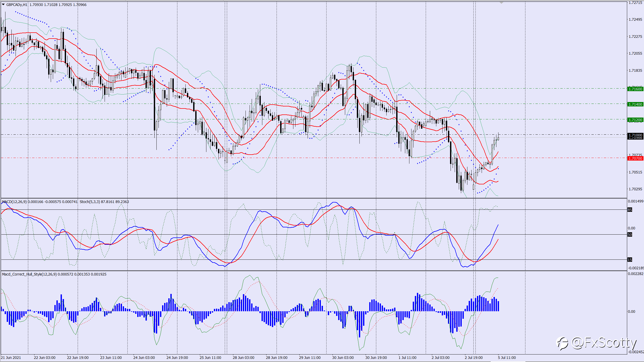Click the 2 Jul 19:00 time label
The height and width of the screenshot is (362, 644).
tap(474, 358)
